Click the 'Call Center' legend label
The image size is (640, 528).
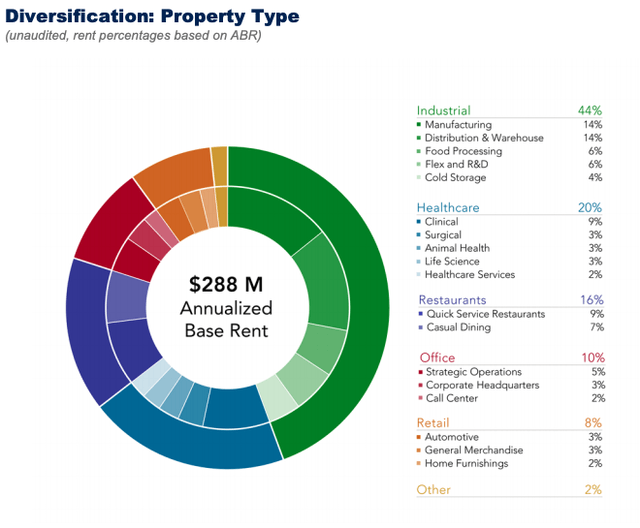tap(452, 398)
